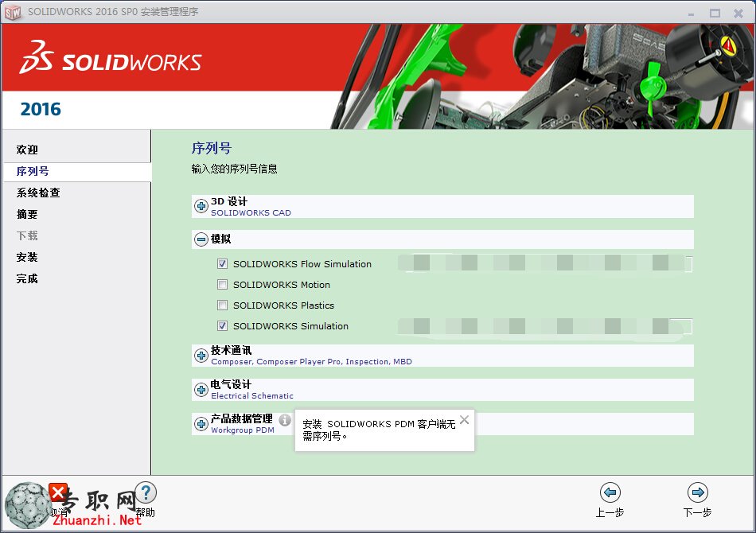Screen dimensions: 756x533
Task: Enable the SOLIDWORKS Plastics checkbox
Action: 222,305
